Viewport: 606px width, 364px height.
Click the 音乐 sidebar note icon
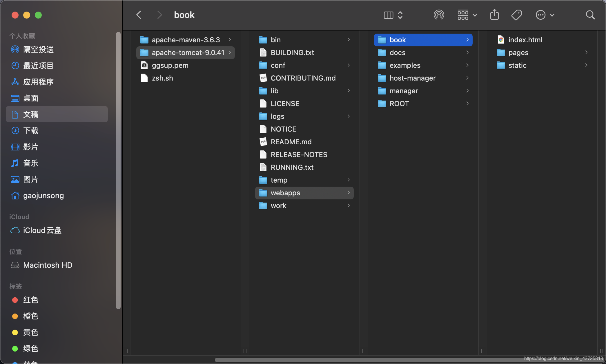pyautogui.click(x=15, y=163)
